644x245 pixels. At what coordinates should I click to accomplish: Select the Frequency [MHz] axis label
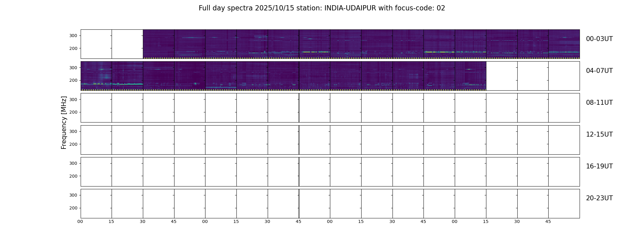coord(64,123)
